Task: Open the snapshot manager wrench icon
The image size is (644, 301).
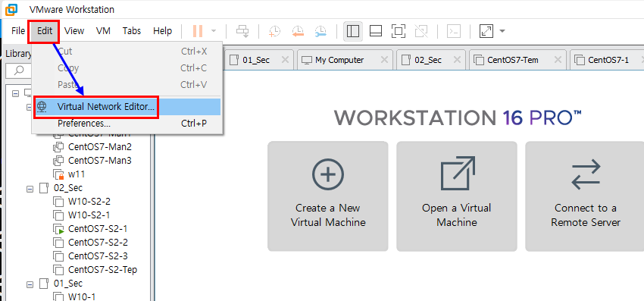Action: tap(320, 31)
